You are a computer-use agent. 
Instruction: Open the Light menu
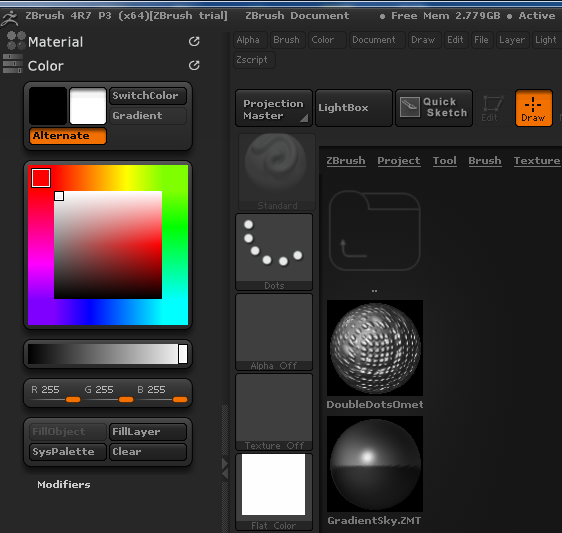pos(547,40)
